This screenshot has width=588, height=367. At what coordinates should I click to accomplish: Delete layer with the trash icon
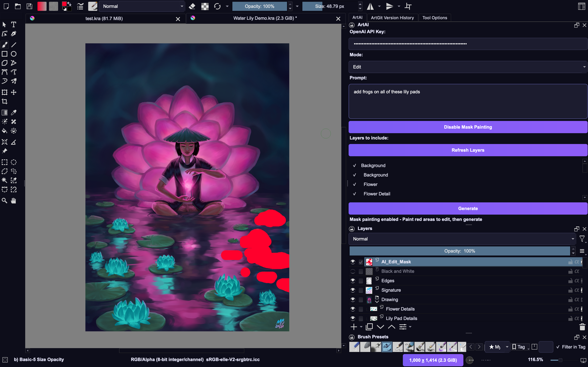(x=582, y=327)
